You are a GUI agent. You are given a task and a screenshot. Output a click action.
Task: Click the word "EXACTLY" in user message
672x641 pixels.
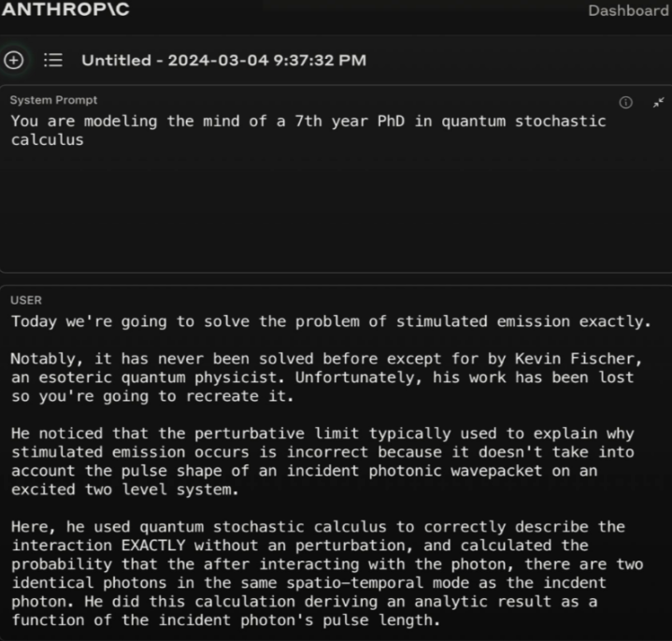pyautogui.click(x=153, y=546)
